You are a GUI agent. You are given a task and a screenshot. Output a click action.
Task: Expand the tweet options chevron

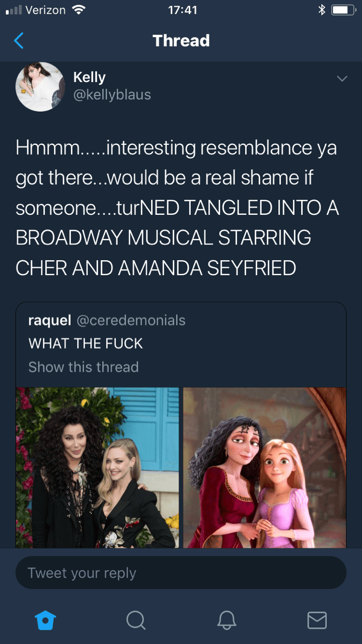pyautogui.click(x=342, y=79)
